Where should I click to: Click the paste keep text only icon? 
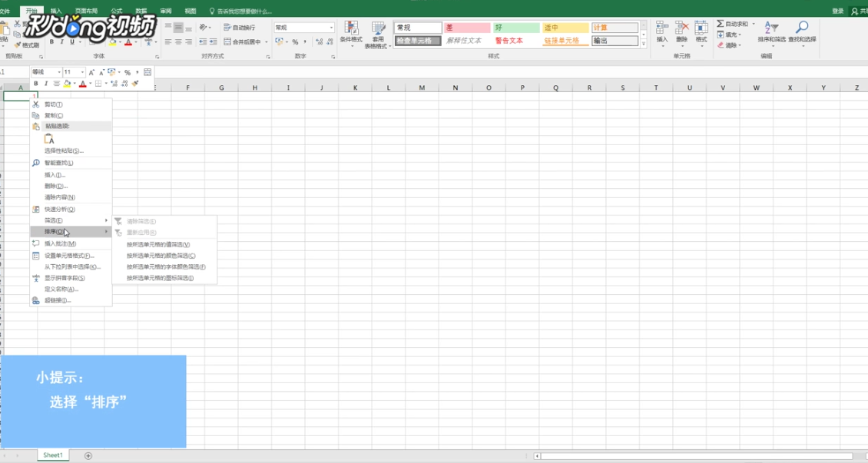click(49, 139)
